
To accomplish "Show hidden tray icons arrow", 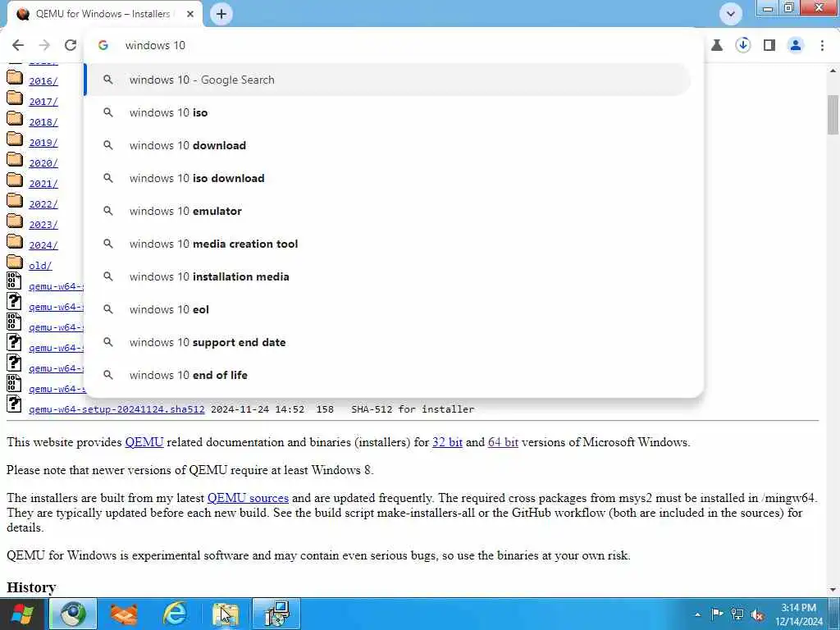I will tap(697, 614).
